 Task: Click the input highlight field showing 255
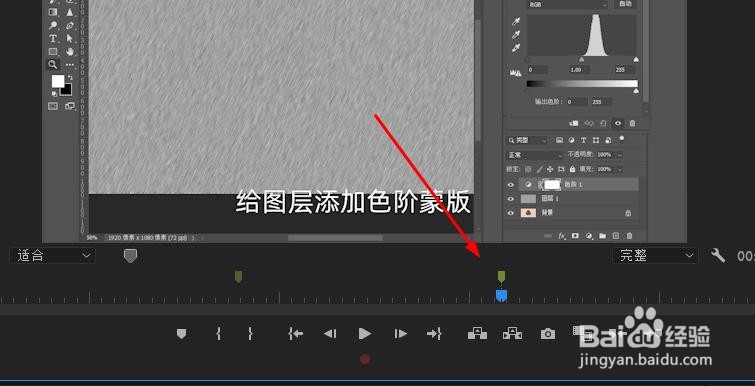coord(624,70)
